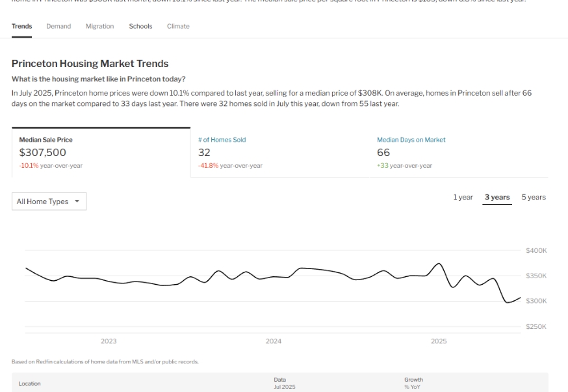The image size is (568, 392).
Task: Open the Climate tab
Action: click(x=178, y=26)
